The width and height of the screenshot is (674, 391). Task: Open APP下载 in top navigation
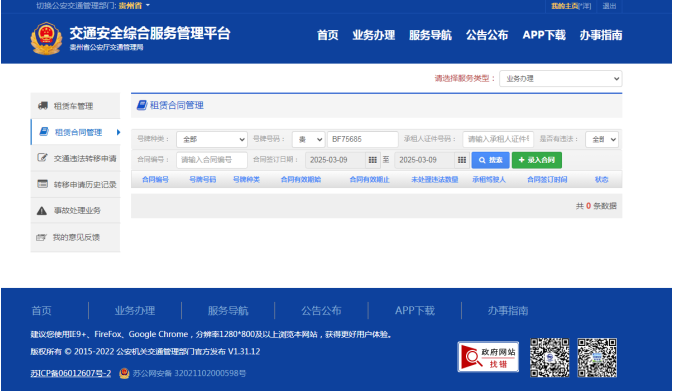[544, 35]
